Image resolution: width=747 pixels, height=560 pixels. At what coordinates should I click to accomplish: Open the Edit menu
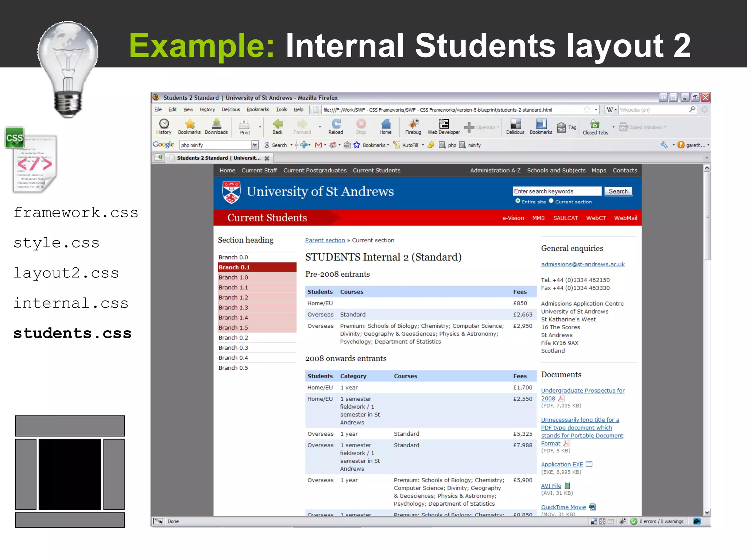(x=173, y=110)
